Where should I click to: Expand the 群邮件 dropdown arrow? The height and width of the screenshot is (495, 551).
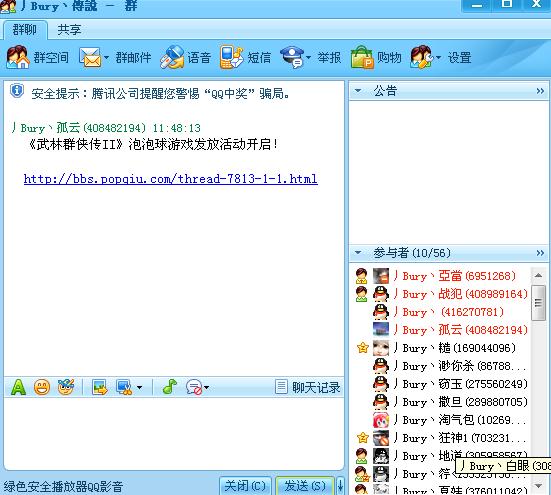[106, 57]
